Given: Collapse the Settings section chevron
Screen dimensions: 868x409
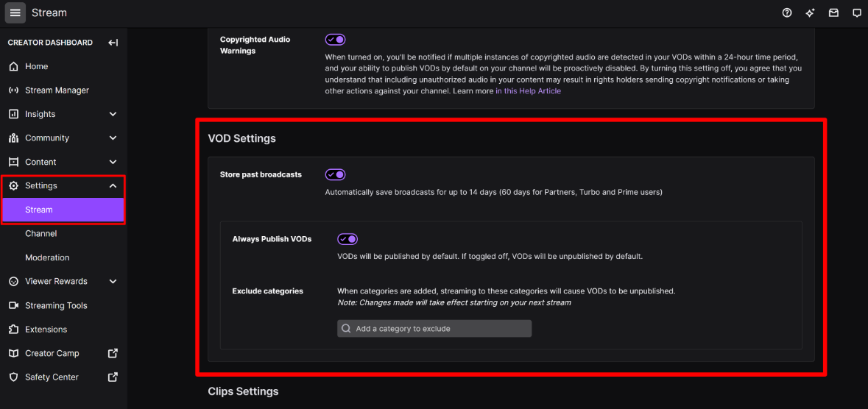Looking at the screenshot, I should [x=113, y=186].
